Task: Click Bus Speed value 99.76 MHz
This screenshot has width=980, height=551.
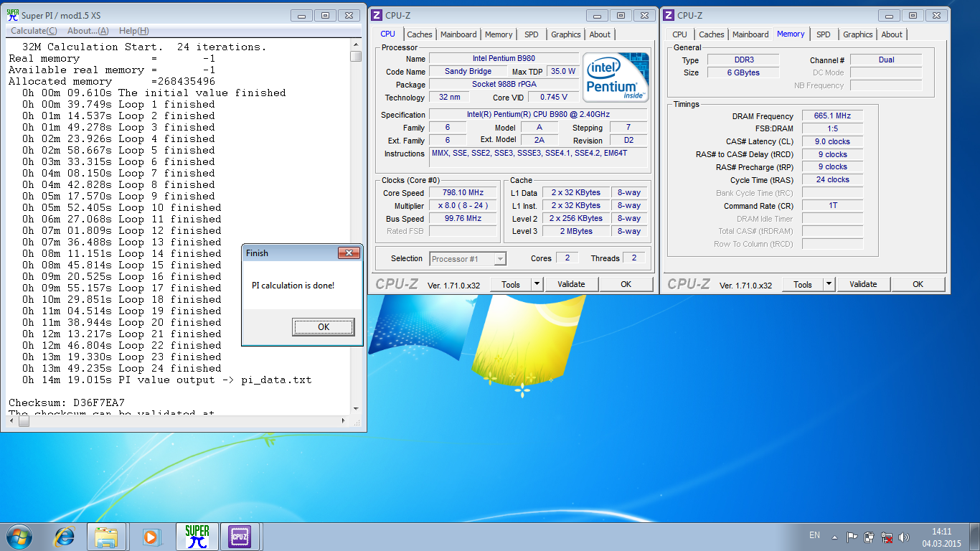Action: point(462,219)
